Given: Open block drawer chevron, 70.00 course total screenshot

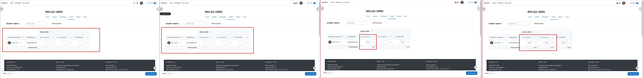Looking at the screenshot, I should point(479,8).
